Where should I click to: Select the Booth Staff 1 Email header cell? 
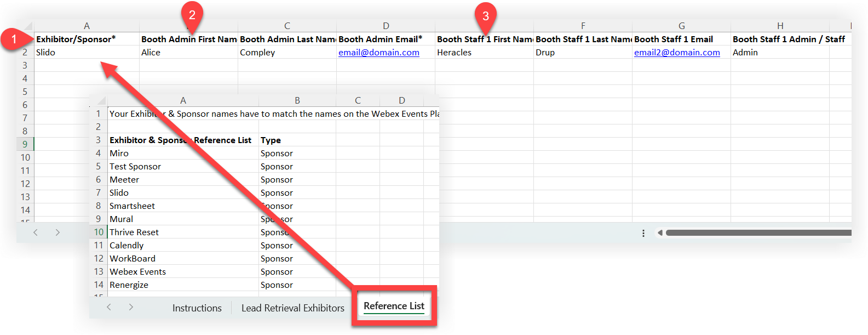681,39
